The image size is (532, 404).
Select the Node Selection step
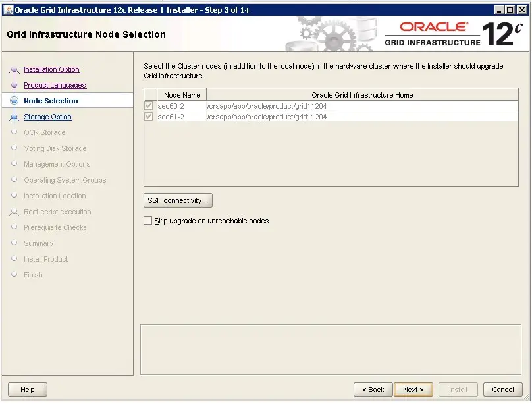tap(51, 101)
